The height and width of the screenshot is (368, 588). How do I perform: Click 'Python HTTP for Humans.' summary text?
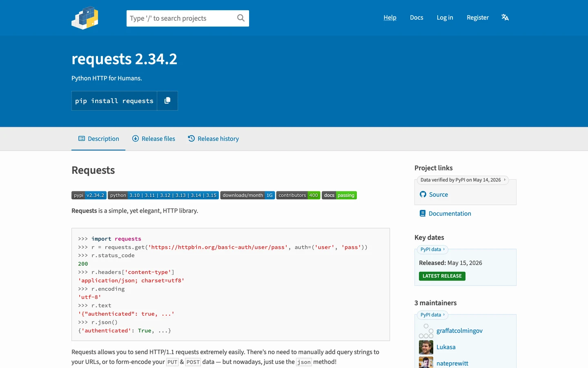point(107,78)
